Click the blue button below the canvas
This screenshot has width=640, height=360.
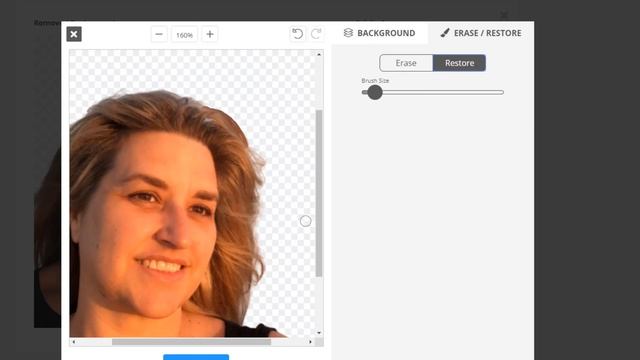[196, 357]
